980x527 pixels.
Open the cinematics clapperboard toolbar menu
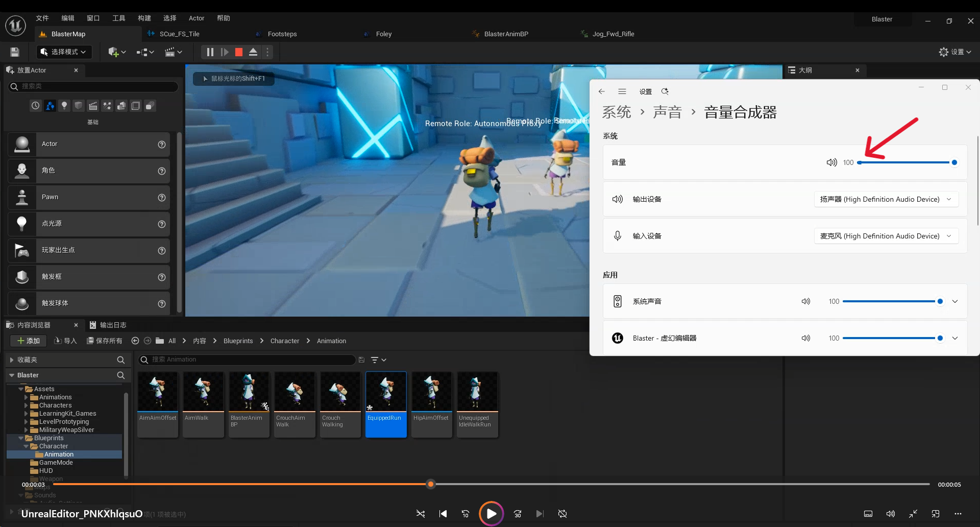173,52
